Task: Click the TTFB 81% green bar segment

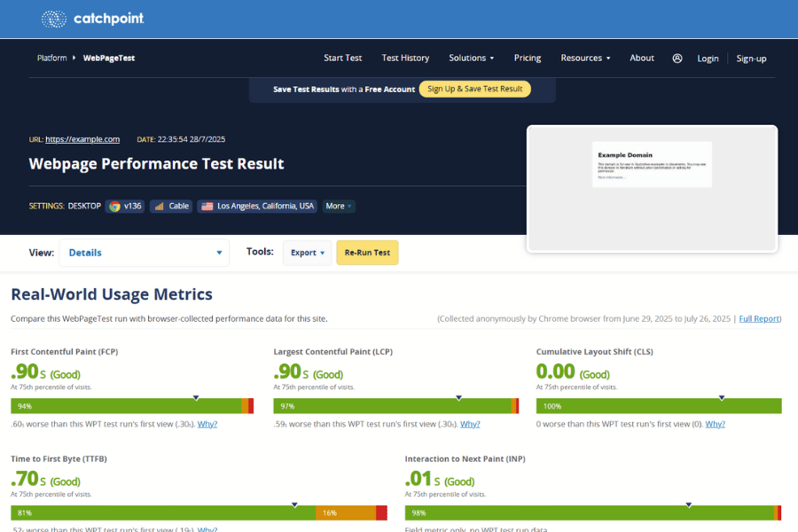Action: click(163, 513)
